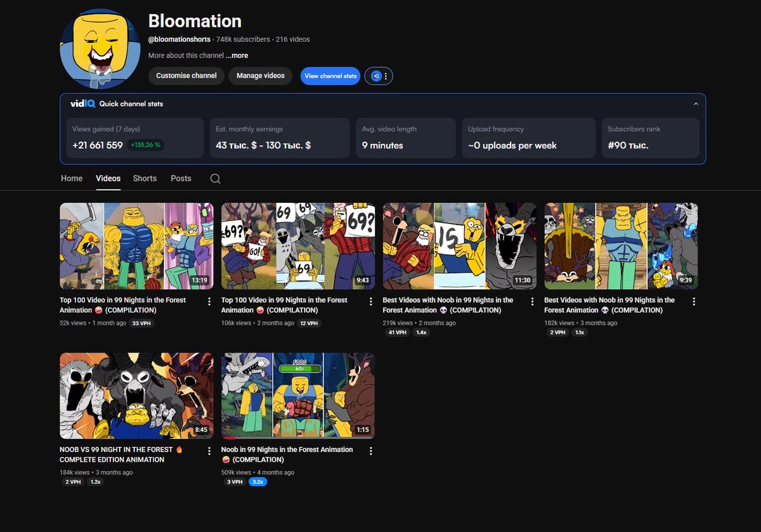This screenshot has height=532, width=761.
Task: Click the 1.2x outlier badge
Action: coord(95,482)
